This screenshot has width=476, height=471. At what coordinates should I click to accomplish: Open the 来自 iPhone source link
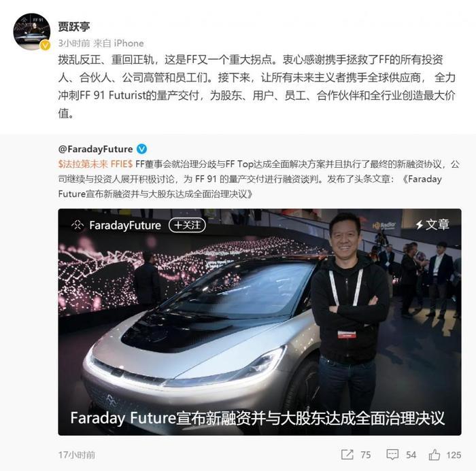(118, 43)
